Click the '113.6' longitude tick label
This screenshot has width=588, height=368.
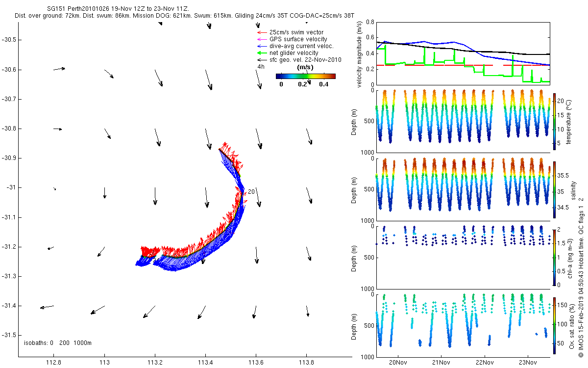pyautogui.click(x=256, y=364)
